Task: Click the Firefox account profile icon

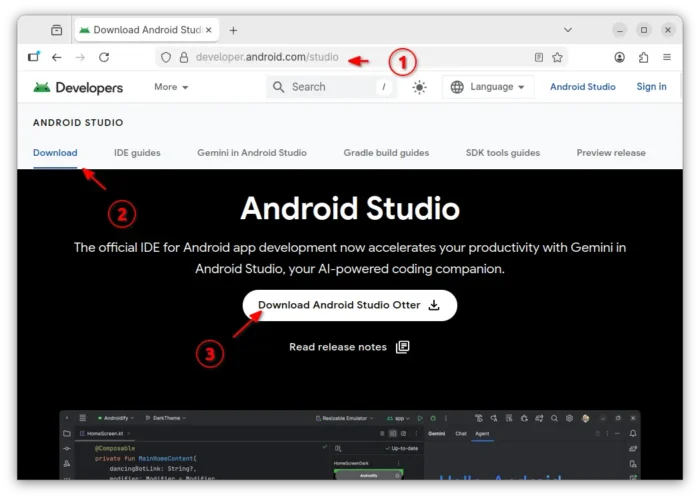Action: (x=621, y=58)
